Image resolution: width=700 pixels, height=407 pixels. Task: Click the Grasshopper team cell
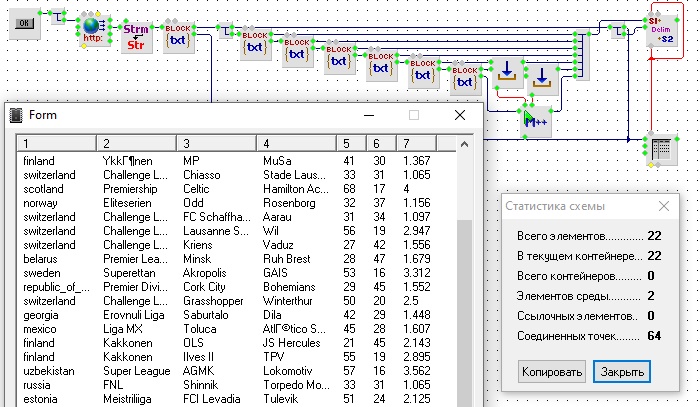point(213,301)
